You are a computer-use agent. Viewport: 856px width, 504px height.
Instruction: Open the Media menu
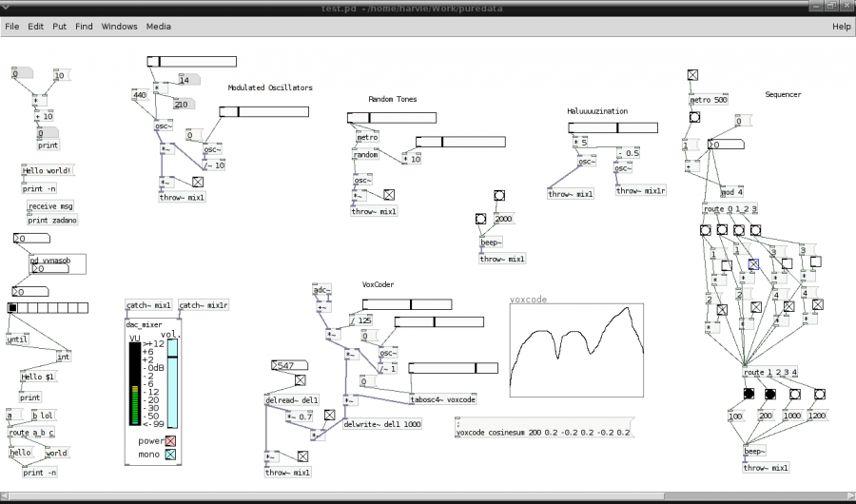(x=159, y=27)
